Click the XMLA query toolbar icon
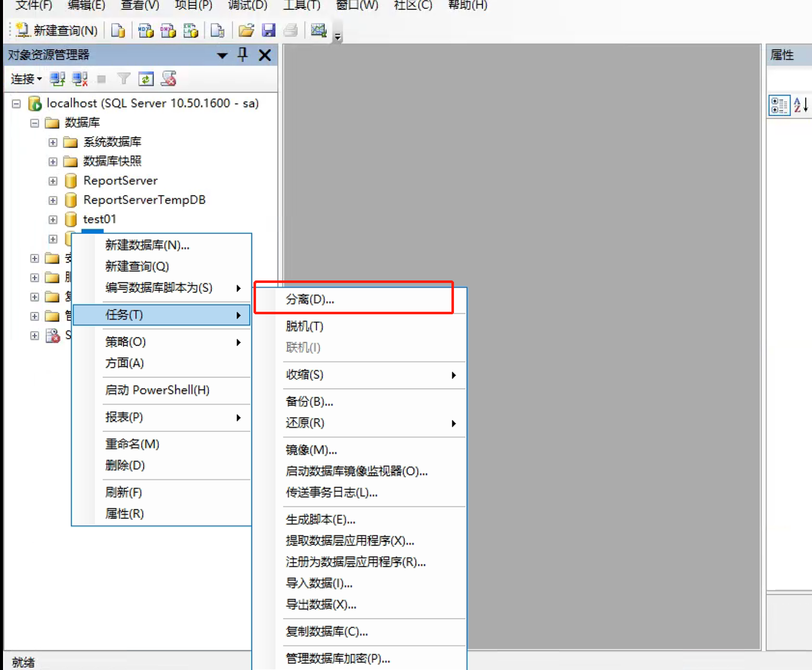The height and width of the screenshot is (670, 812). point(190,30)
